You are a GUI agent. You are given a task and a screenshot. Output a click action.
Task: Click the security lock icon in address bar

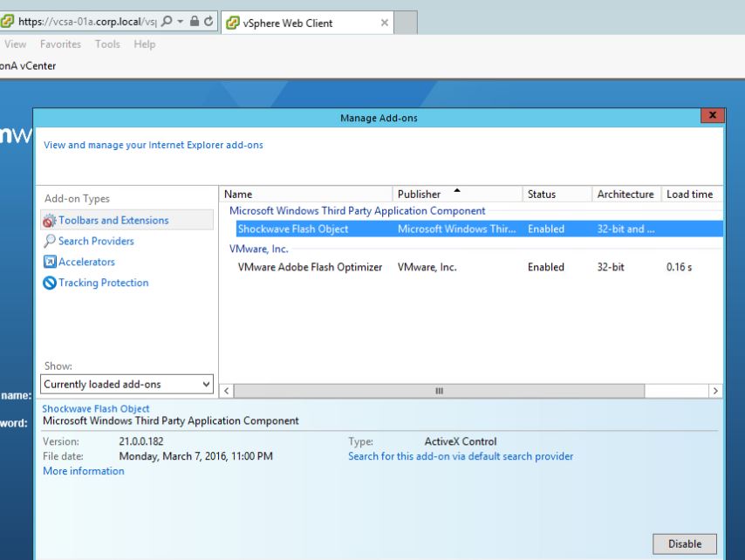[x=195, y=22]
